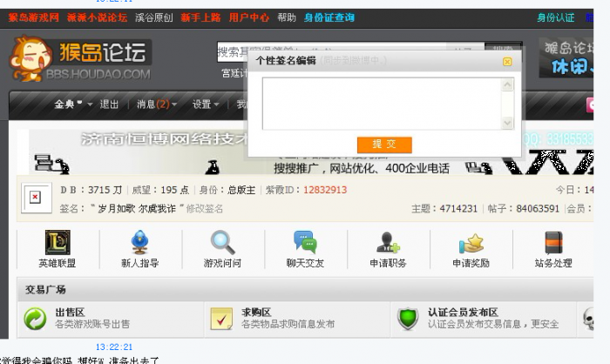Click the 帖子：84063591 statistic
Image resolution: width=610 pixels, height=364 pixels.
[524, 209]
